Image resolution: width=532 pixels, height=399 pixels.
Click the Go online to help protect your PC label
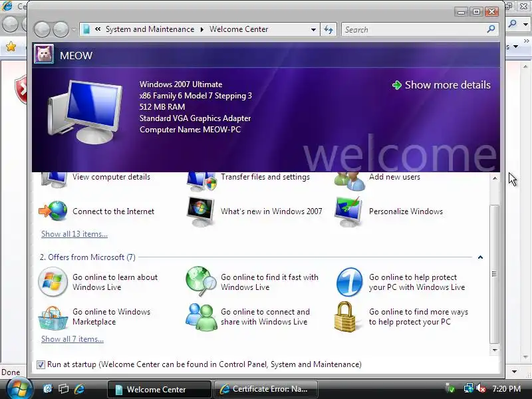coord(417,282)
